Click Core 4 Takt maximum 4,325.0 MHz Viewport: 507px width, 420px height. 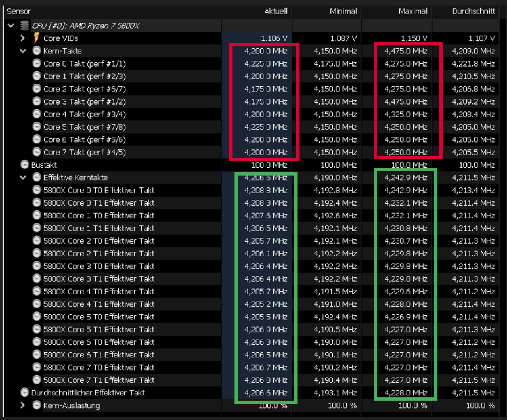click(x=406, y=114)
